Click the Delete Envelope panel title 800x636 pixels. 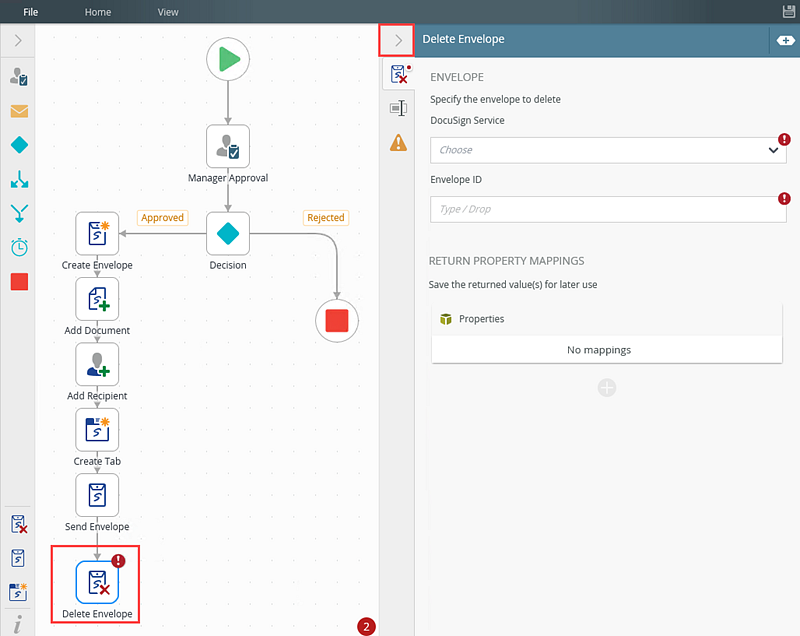[x=463, y=39]
